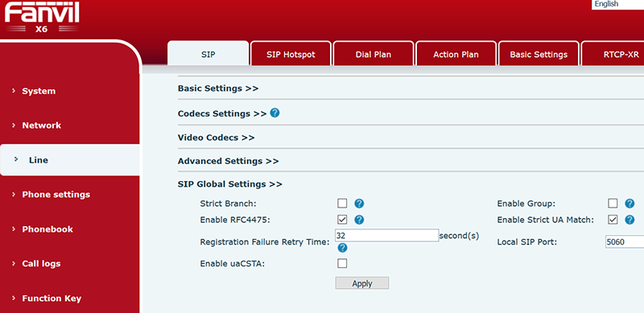Viewport: 644px width, 313px height.
Task: Toggle the Strict Branch checkbox
Action: [342, 204]
